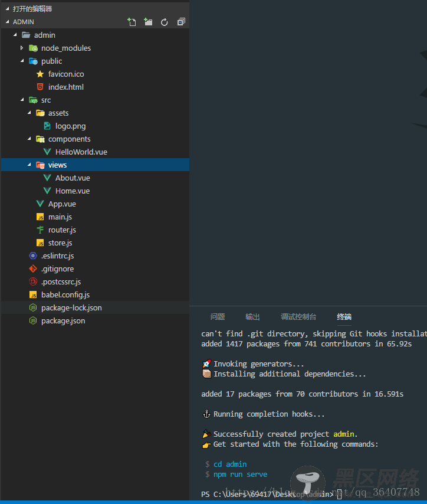Collapse the 打开的编辑器 section arrow
The height and width of the screenshot is (504, 427).
7,9
